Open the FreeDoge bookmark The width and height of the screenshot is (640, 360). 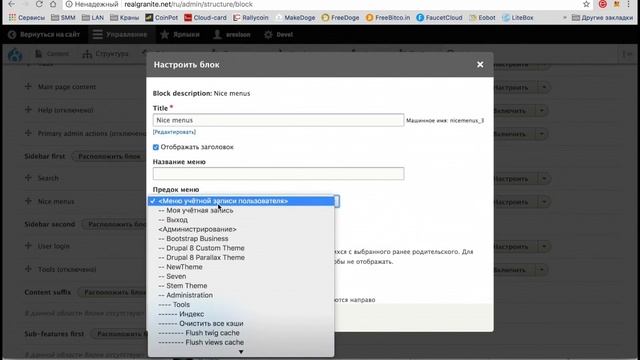click(340, 18)
